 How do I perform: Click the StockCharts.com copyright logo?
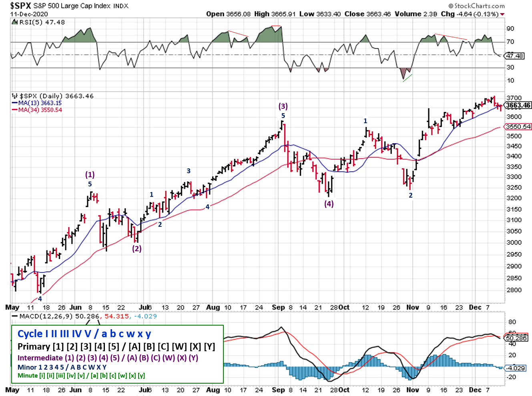[476, 6]
